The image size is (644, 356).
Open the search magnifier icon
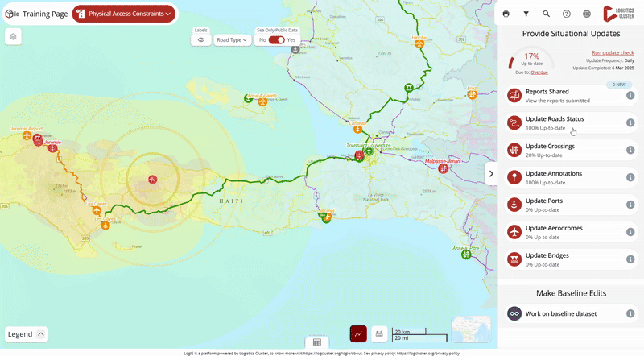click(x=547, y=14)
